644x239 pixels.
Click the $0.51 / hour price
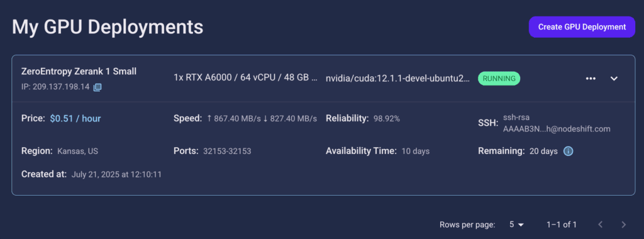(x=75, y=119)
